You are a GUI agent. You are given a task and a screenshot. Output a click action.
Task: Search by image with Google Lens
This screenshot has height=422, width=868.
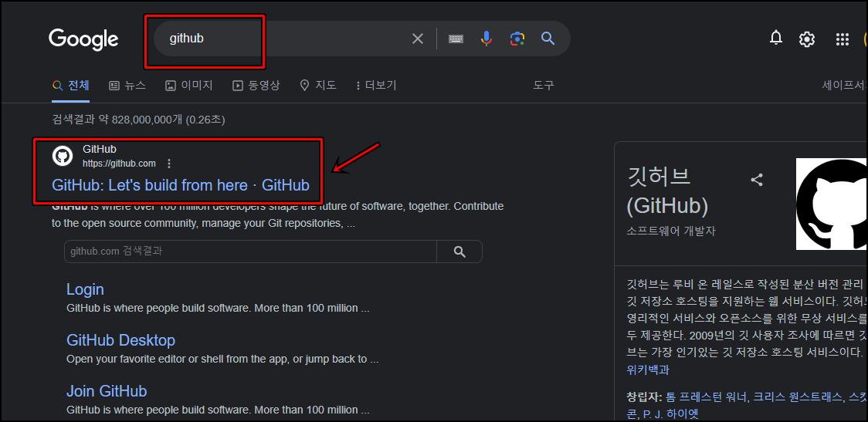coord(517,38)
